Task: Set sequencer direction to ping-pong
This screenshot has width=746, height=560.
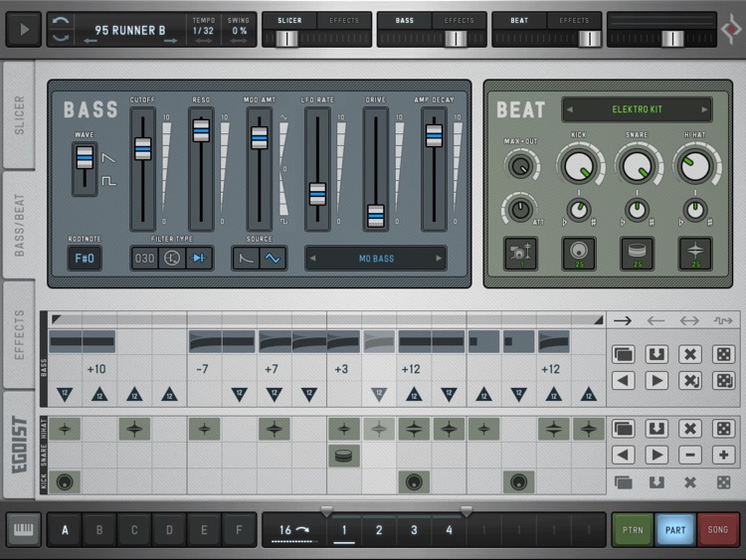Action: (689, 320)
